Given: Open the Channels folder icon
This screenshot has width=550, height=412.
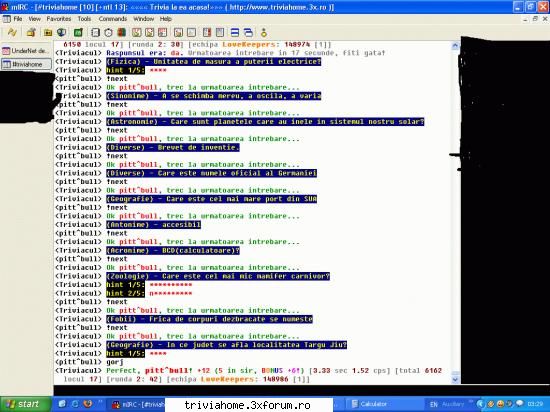Looking at the screenshot, I should [48, 33].
